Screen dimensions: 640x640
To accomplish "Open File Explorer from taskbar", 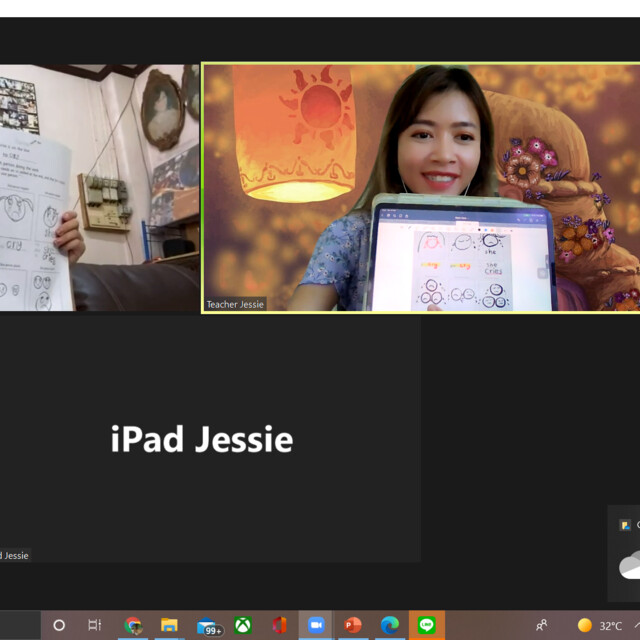I will tap(169, 625).
